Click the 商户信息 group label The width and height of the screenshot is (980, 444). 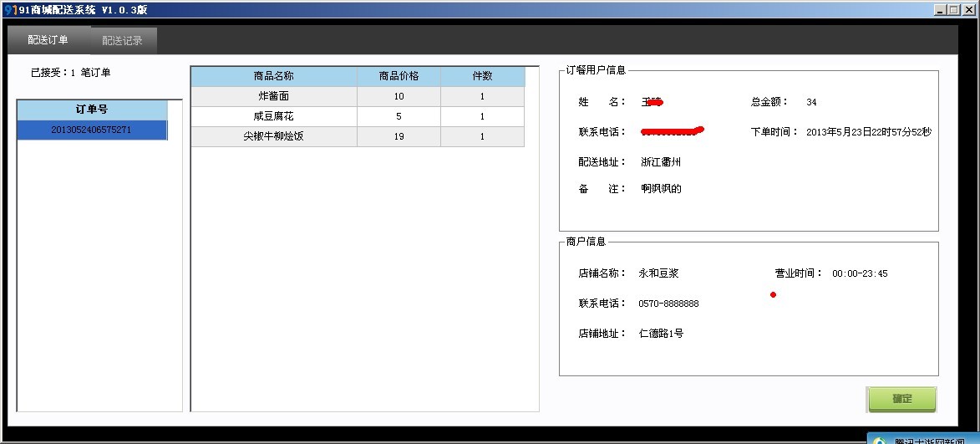click(586, 242)
